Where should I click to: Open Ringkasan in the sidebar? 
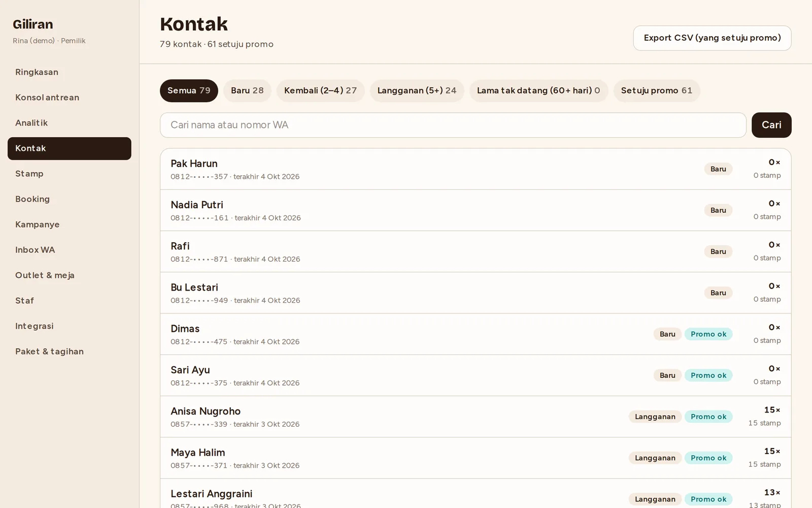pos(70,72)
